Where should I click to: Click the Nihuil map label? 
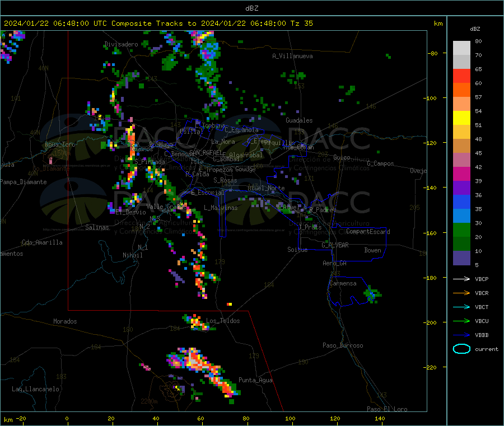(132, 255)
